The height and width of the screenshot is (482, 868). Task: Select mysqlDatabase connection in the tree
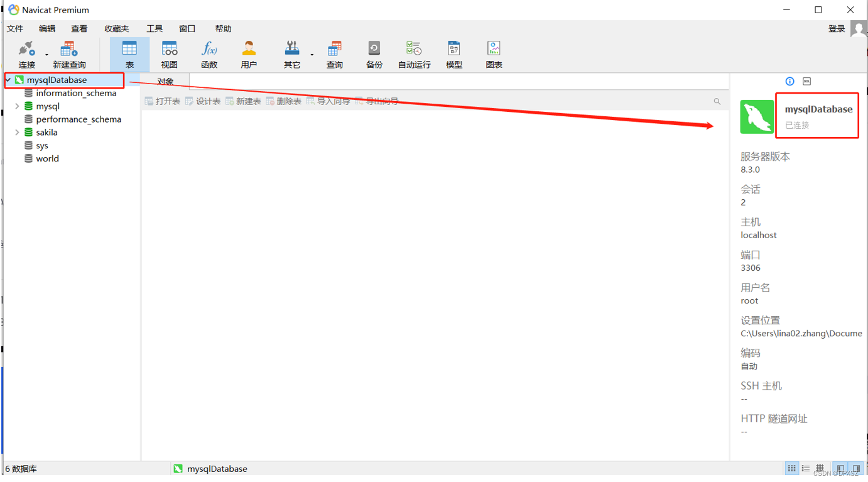(x=57, y=80)
